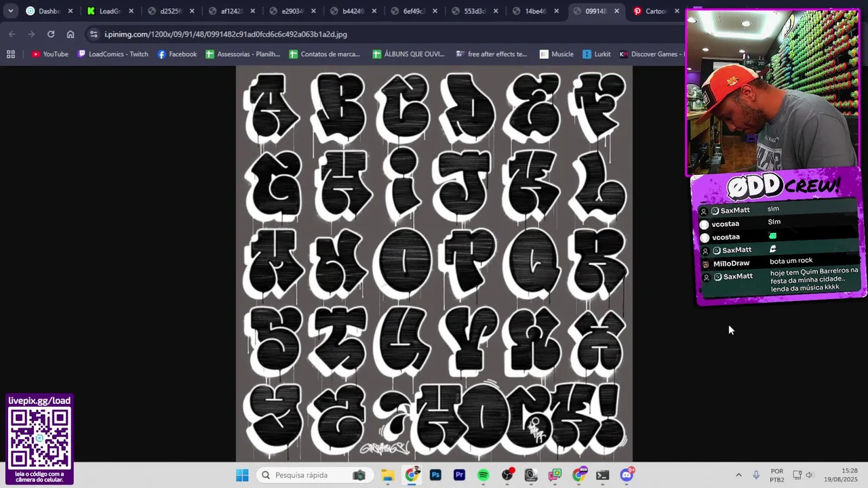
Task: Click MilloDraw's 'bota um rock' chat message
Action: pos(779,262)
